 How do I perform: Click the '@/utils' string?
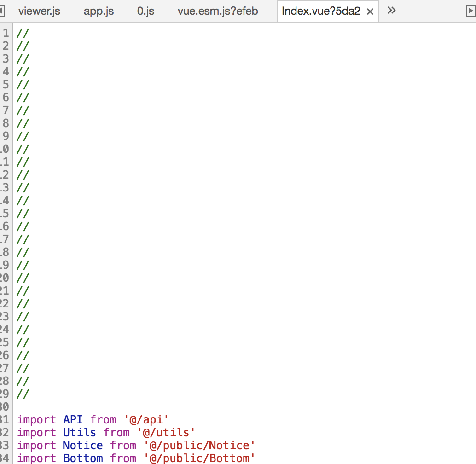tap(166, 432)
